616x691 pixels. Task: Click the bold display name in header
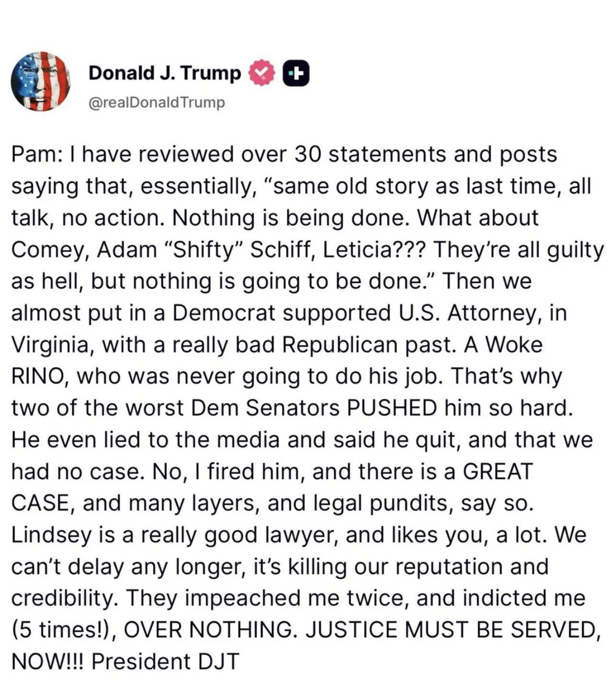pos(165,73)
